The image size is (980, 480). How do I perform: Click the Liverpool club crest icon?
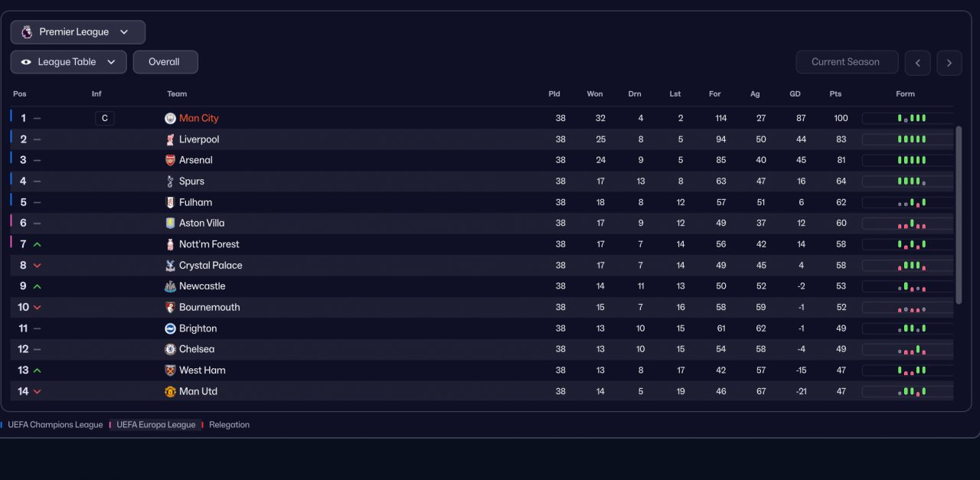[x=170, y=139]
